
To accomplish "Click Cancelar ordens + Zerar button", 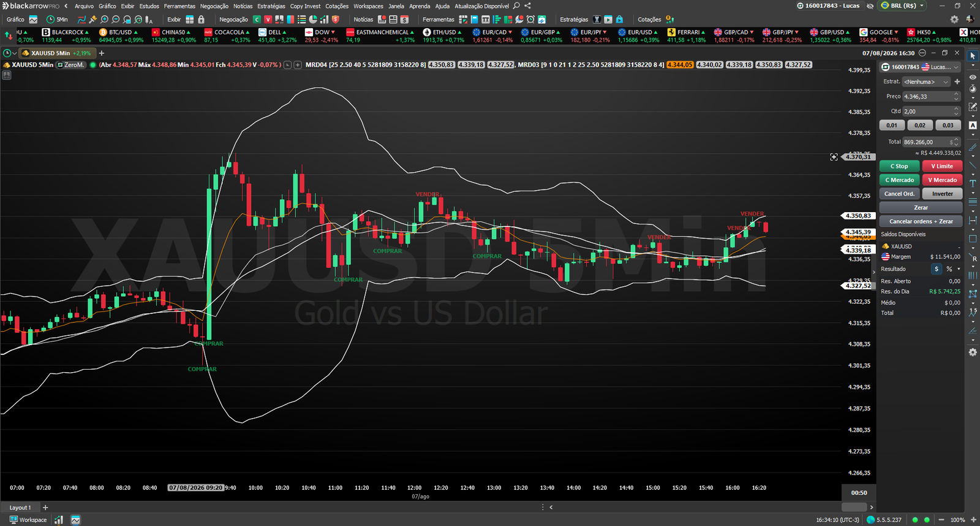I will point(921,221).
